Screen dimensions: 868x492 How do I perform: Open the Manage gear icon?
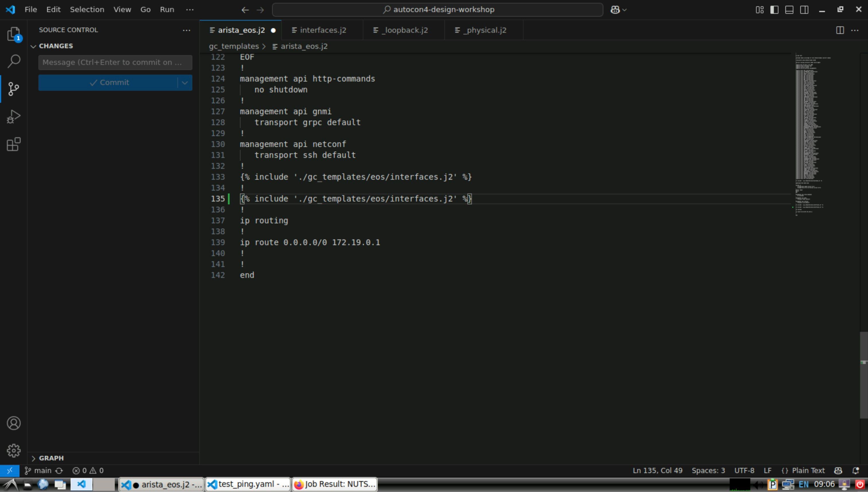click(13, 450)
